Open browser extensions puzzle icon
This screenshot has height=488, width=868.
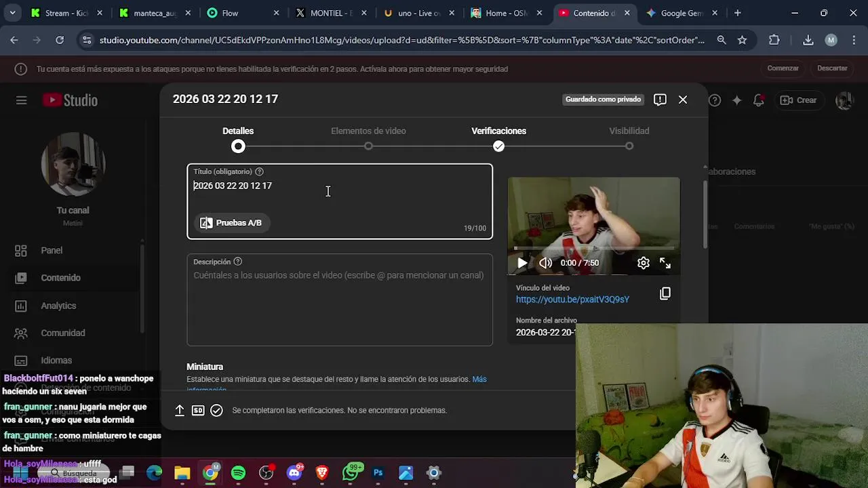[x=774, y=40]
